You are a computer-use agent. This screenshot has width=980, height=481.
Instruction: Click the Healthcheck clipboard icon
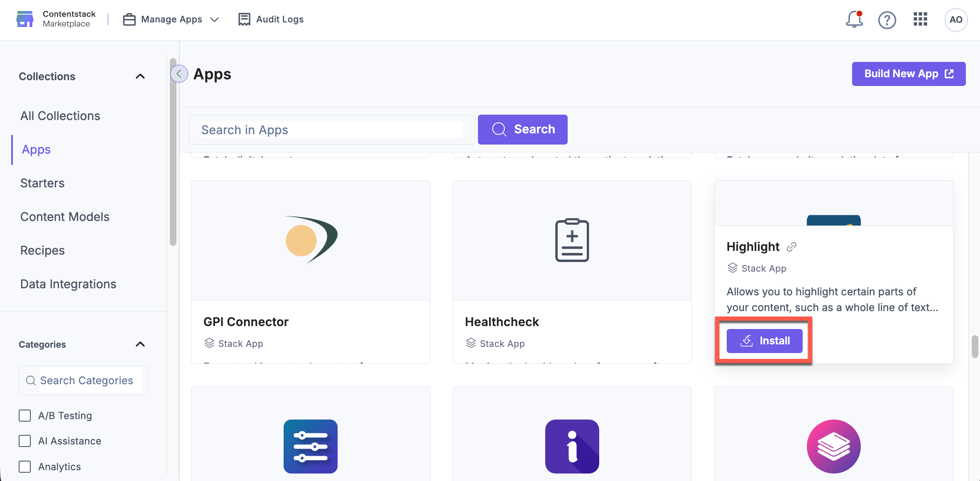pyautogui.click(x=572, y=240)
